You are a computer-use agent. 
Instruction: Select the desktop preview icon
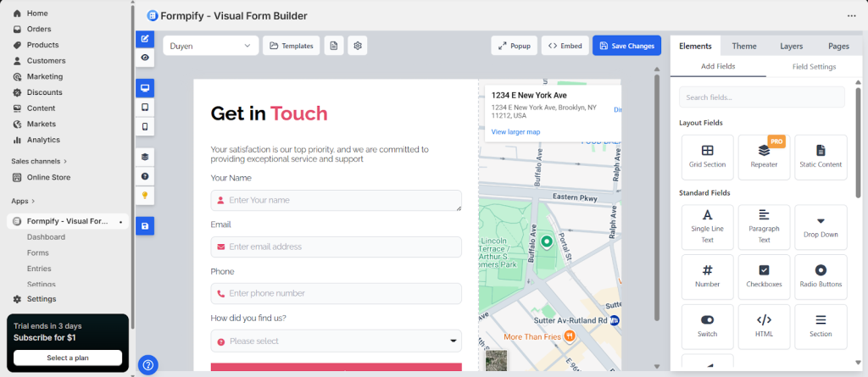tap(145, 88)
